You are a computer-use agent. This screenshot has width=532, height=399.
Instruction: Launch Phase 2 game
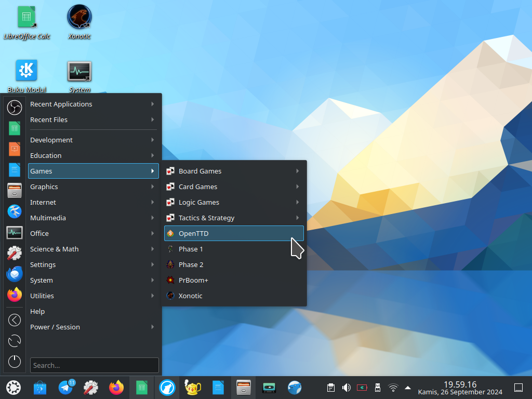[x=234, y=264]
